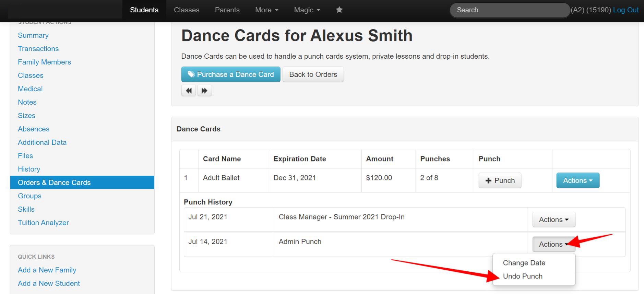Click into the Search field
The height and width of the screenshot is (294, 644).
click(510, 10)
